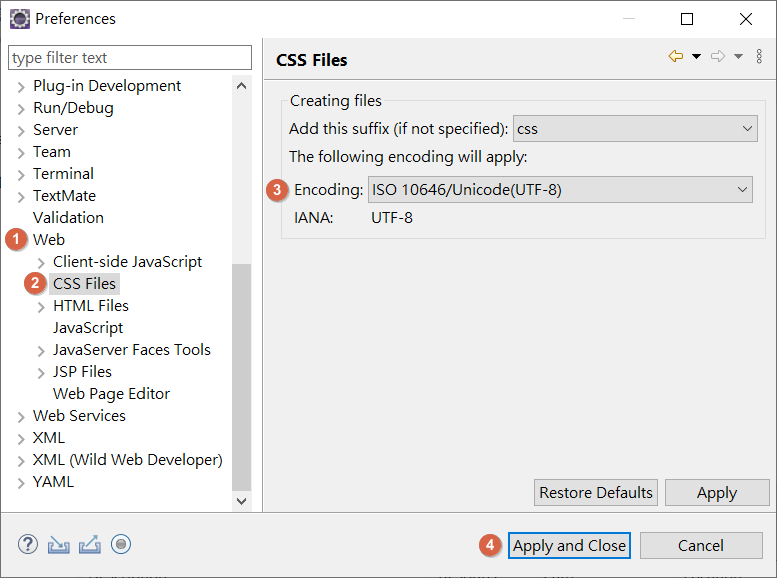Click Apply and Close

569,545
